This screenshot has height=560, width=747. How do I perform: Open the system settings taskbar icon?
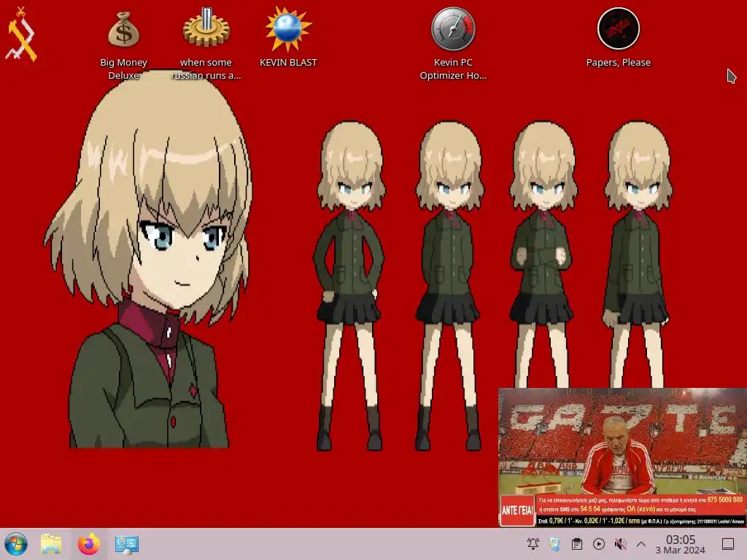127,544
